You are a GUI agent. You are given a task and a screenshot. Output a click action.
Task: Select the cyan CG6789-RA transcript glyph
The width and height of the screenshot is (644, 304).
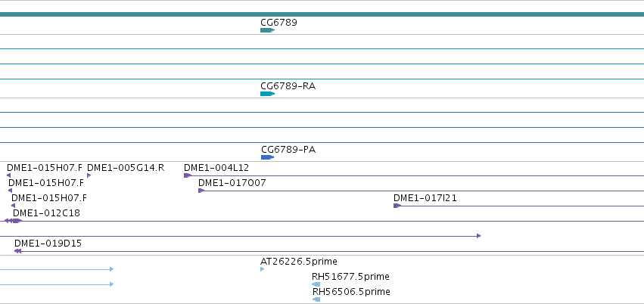tap(267, 94)
